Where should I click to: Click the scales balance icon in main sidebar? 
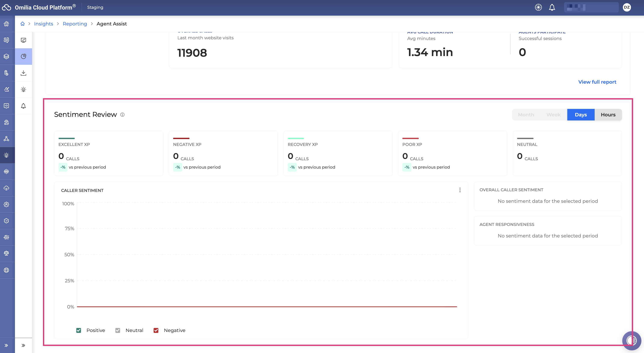(6, 253)
